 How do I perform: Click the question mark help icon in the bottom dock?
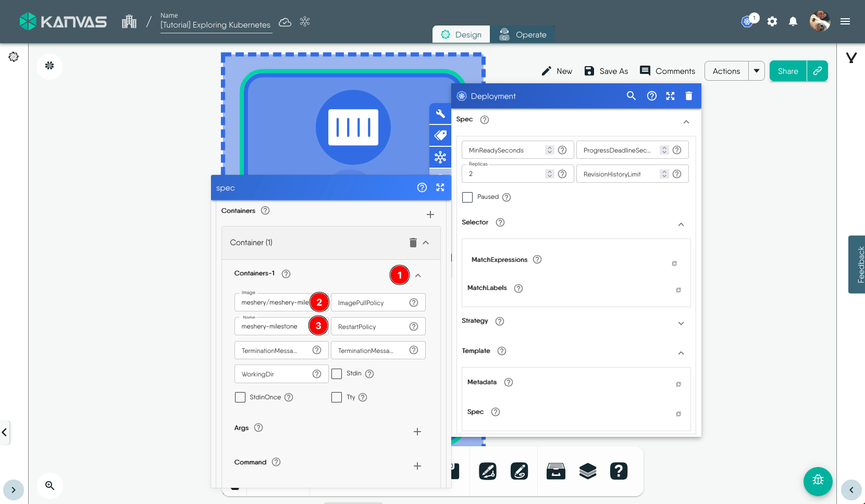(x=619, y=471)
